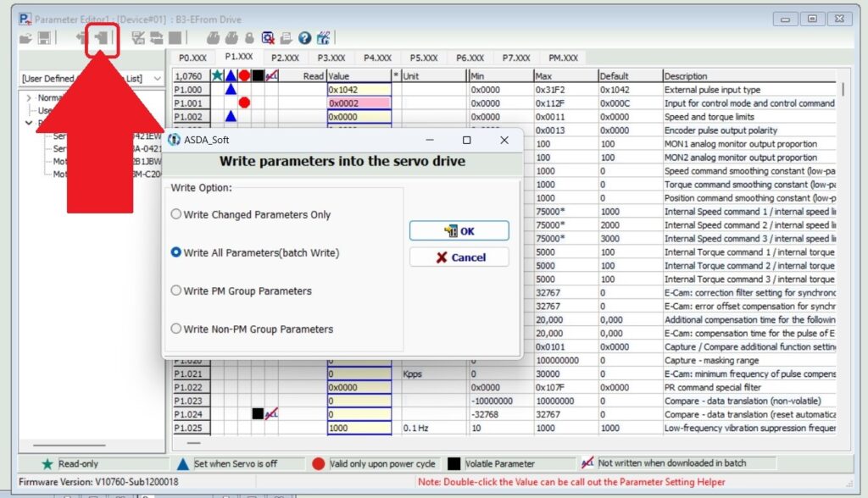Click the search magnifier toolbar icon

pyautogui.click(x=268, y=38)
